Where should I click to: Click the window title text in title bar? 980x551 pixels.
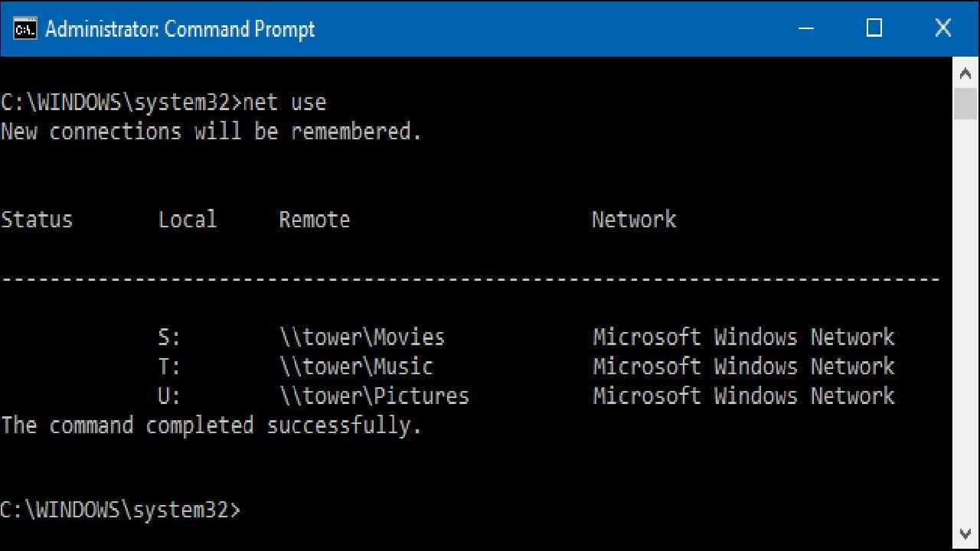click(x=180, y=29)
